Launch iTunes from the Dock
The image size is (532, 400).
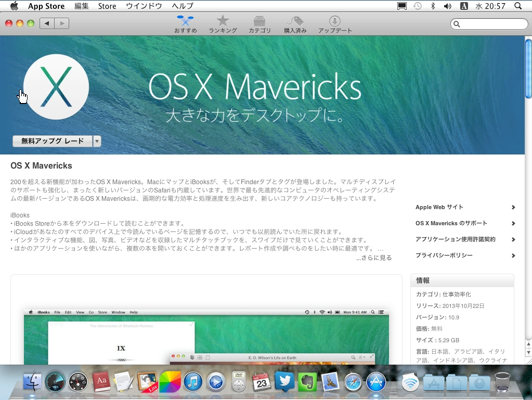point(192,382)
